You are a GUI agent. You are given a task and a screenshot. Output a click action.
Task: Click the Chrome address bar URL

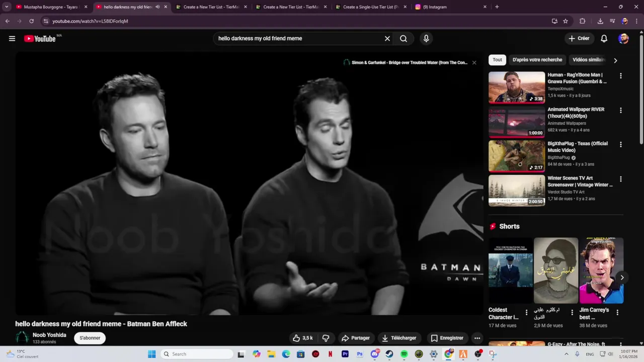pos(91,21)
